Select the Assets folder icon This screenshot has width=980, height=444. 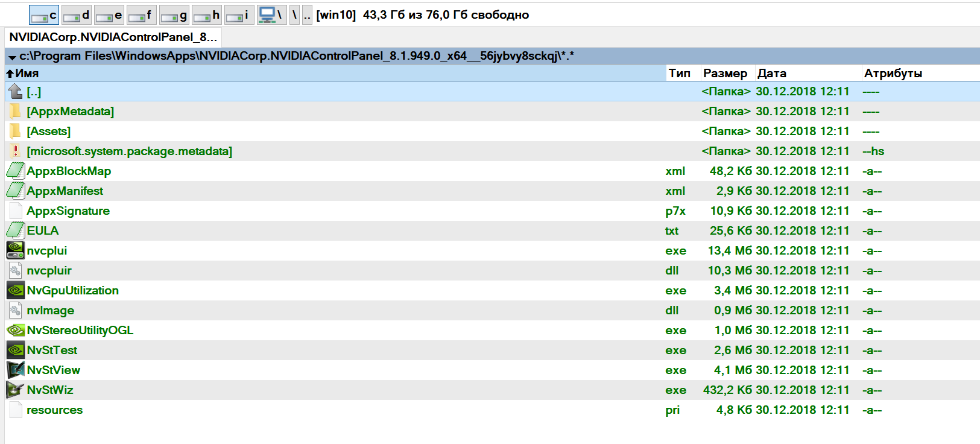(x=15, y=131)
